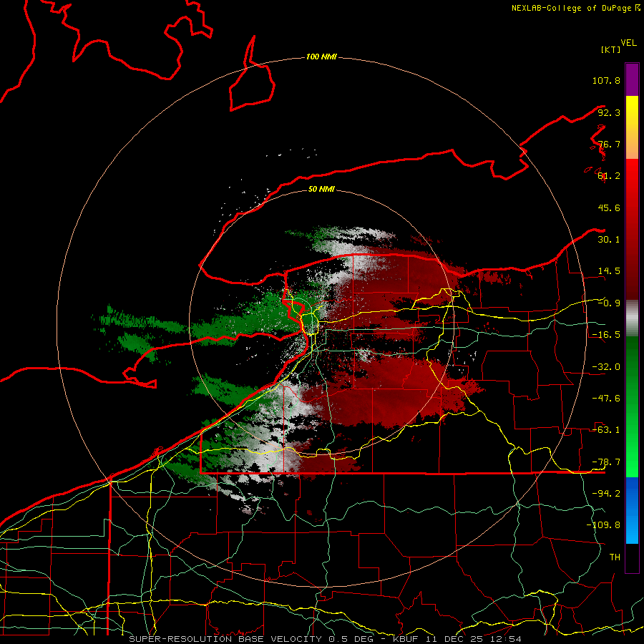Screen dimensions: 644x644
Task: Click the [KT] units label
Action: tap(610, 49)
